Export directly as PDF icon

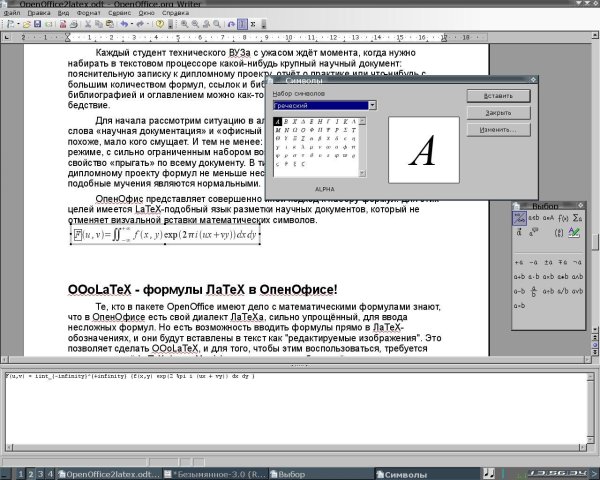(x=63, y=24)
